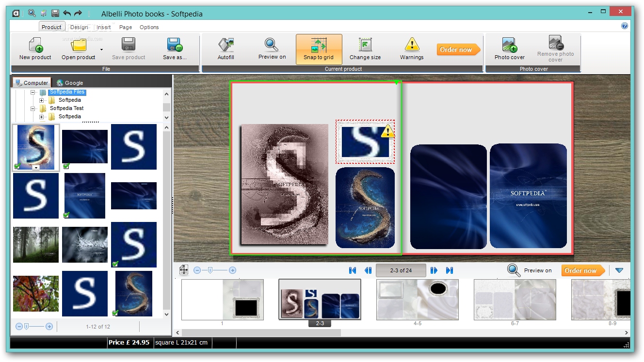The height and width of the screenshot is (362, 644).
Task: Select the autumn leaves photo thumbnail
Action: pyautogui.click(x=36, y=294)
